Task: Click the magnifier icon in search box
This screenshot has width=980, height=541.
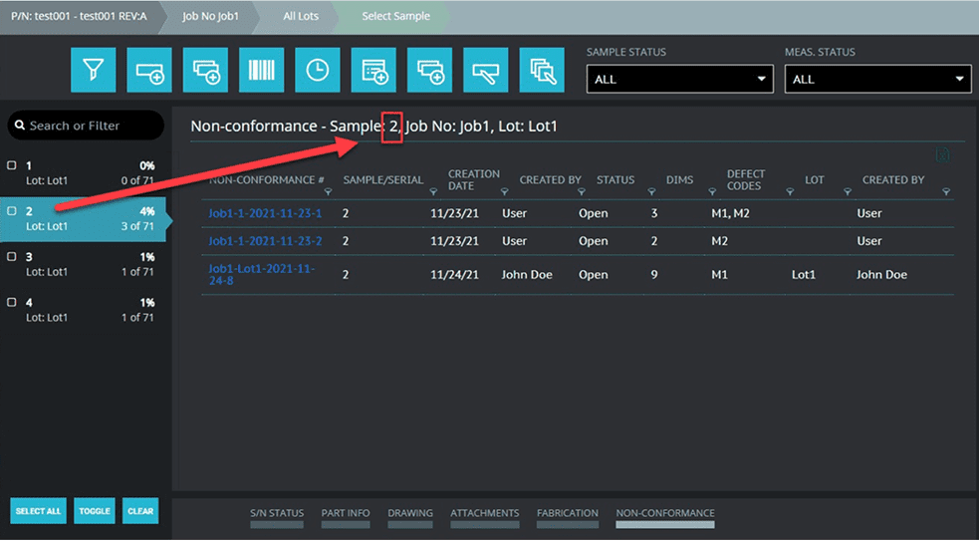Action: pos(20,126)
